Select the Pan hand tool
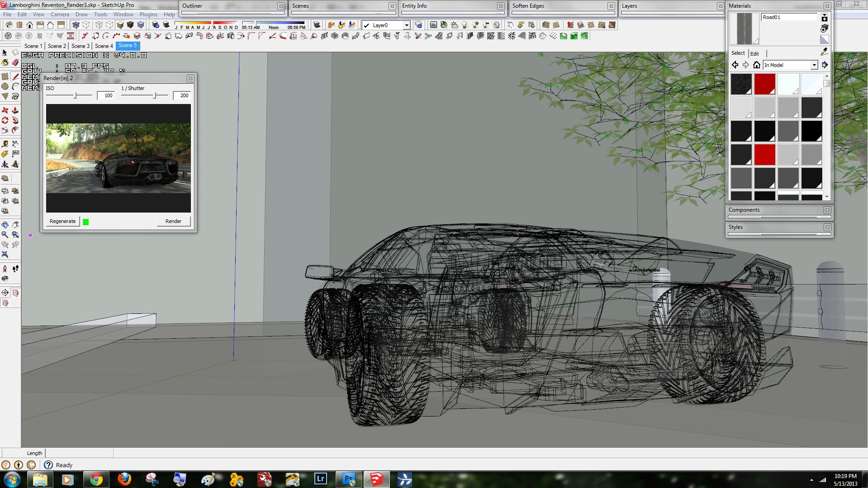 [x=15, y=225]
